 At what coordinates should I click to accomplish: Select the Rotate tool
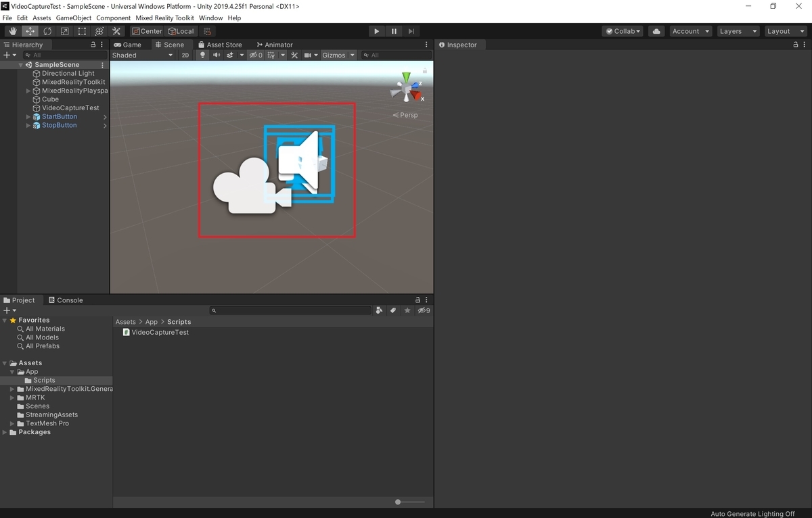(47, 31)
